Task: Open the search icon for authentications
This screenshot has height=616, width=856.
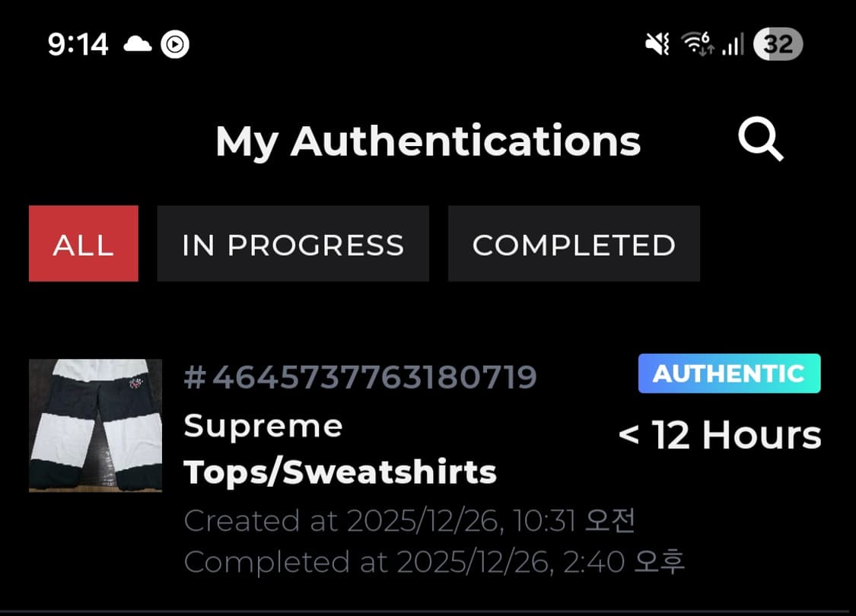Action: click(761, 141)
